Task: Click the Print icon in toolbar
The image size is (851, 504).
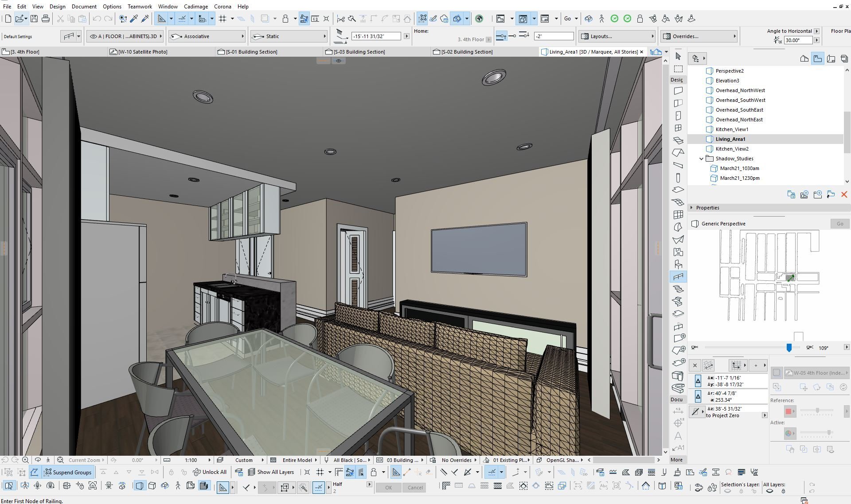Action: click(46, 19)
